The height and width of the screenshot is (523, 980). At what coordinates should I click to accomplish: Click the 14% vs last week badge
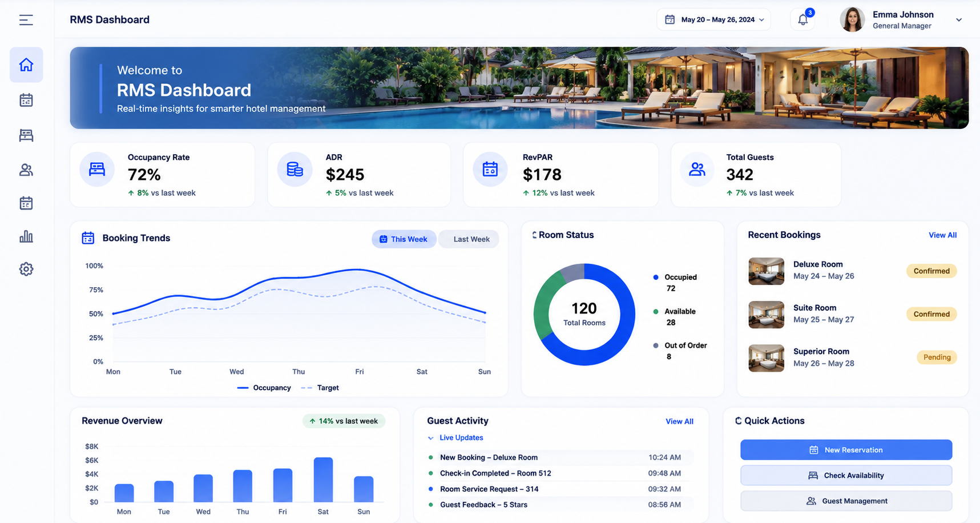pos(344,421)
